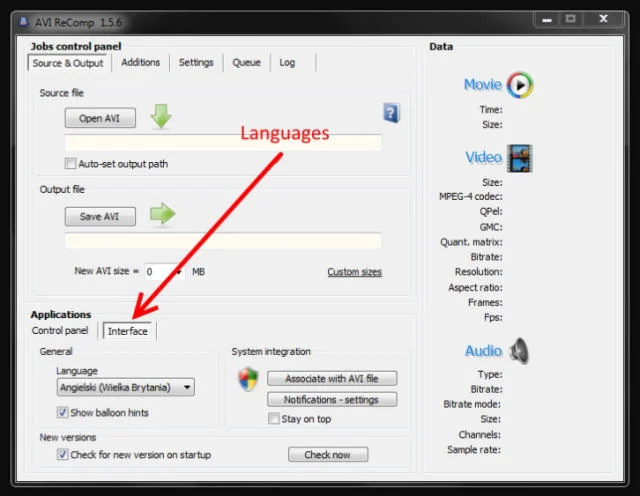Click the Open AVI button
This screenshot has height=496, width=640.
coord(100,118)
